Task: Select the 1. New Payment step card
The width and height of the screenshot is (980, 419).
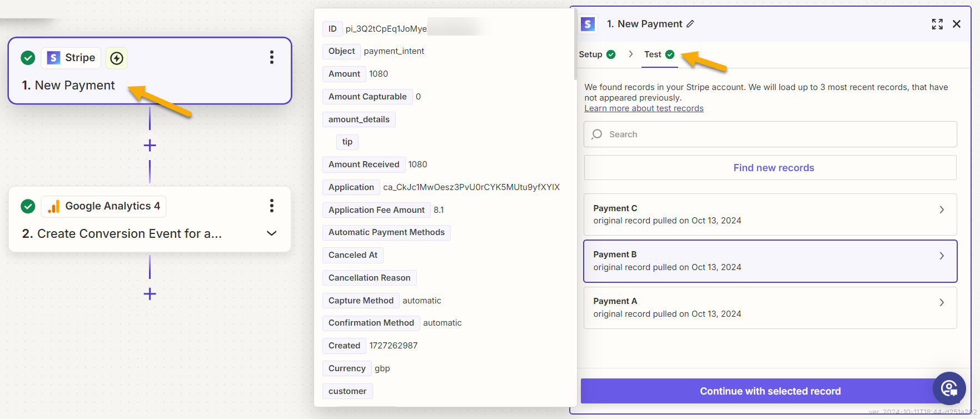Action: click(150, 71)
